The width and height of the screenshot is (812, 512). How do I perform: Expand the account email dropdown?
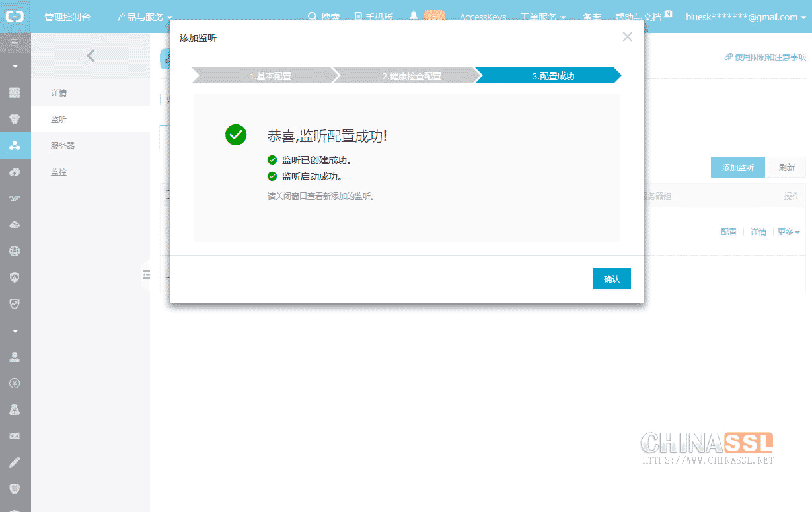[745, 17]
